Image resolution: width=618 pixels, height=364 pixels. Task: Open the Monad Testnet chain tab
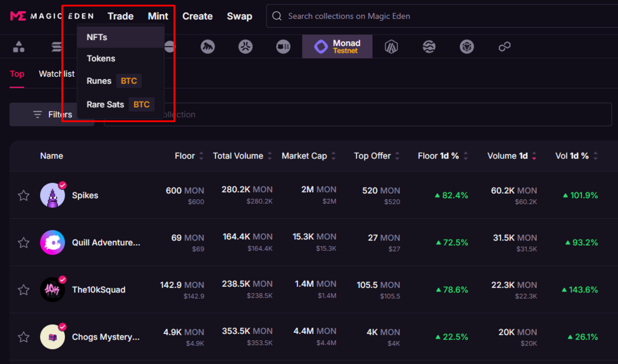point(337,47)
